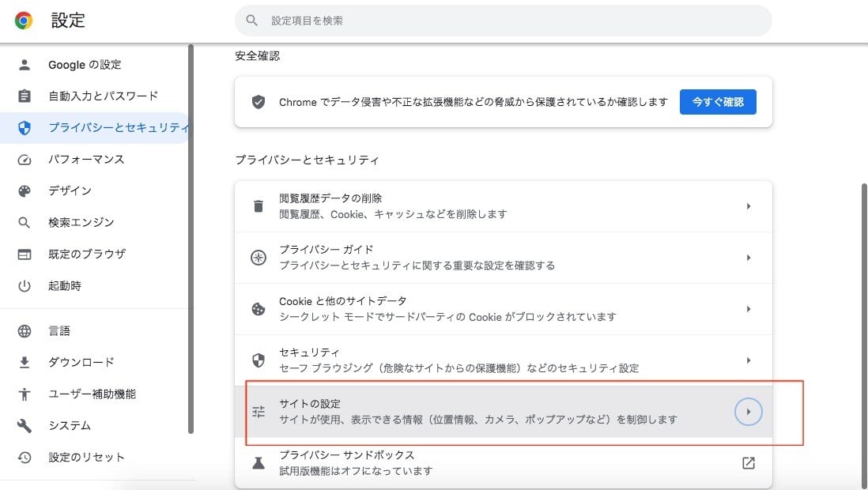The image size is (868, 490).
Task: Open 既定のブラウザ settings
Action: 87,254
